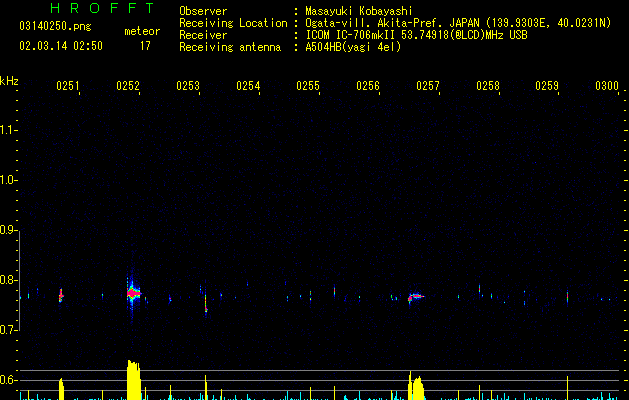Click the meteor echo trail near 0257
Screen dimensions: 629x400
point(416,297)
